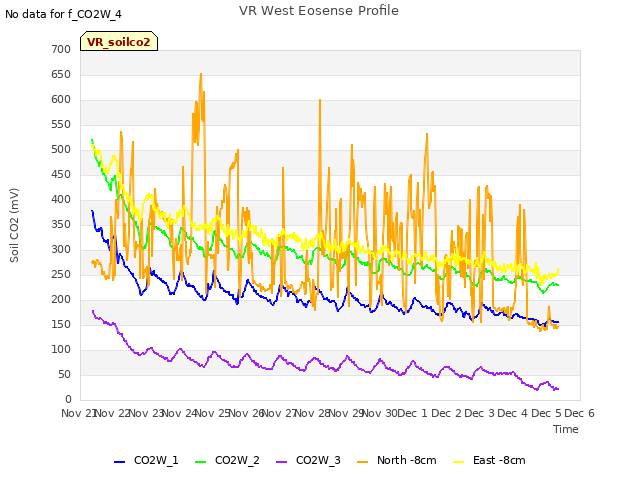Click the 300 y-axis tick label

[x=61, y=249]
